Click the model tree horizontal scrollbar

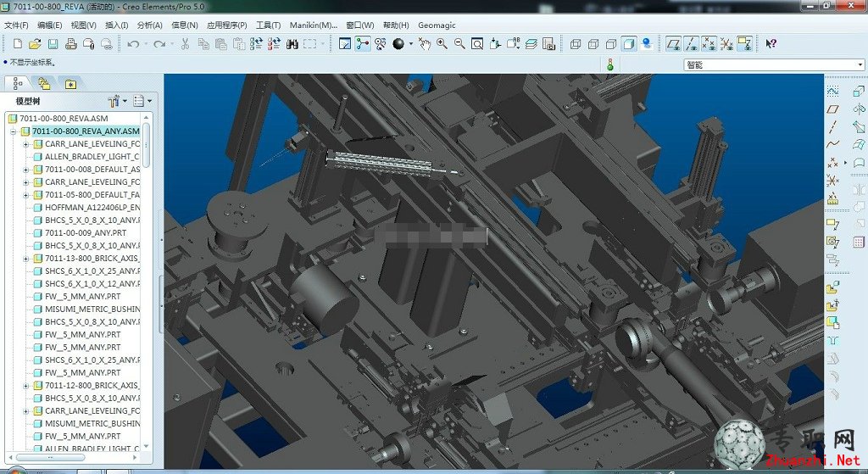(x=50, y=458)
